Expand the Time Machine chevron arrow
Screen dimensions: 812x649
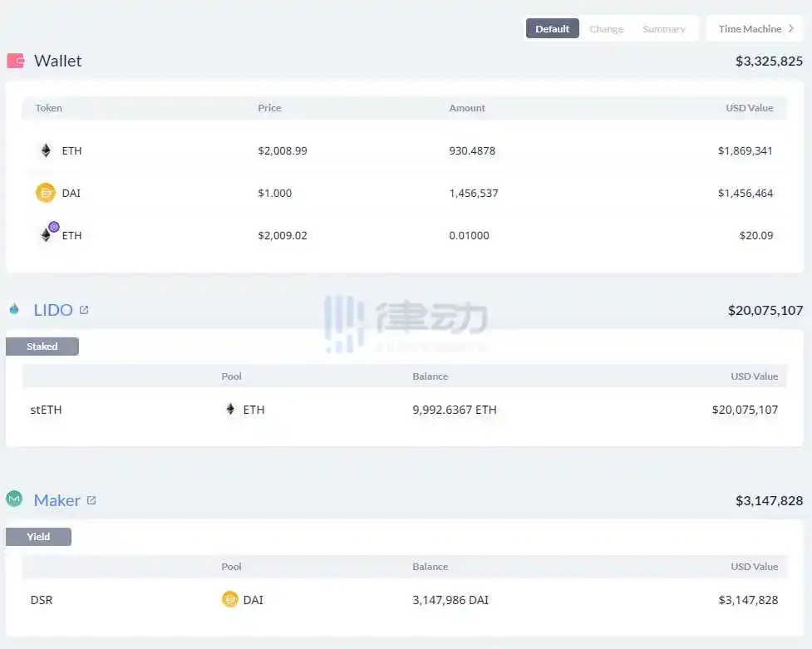[x=790, y=28]
